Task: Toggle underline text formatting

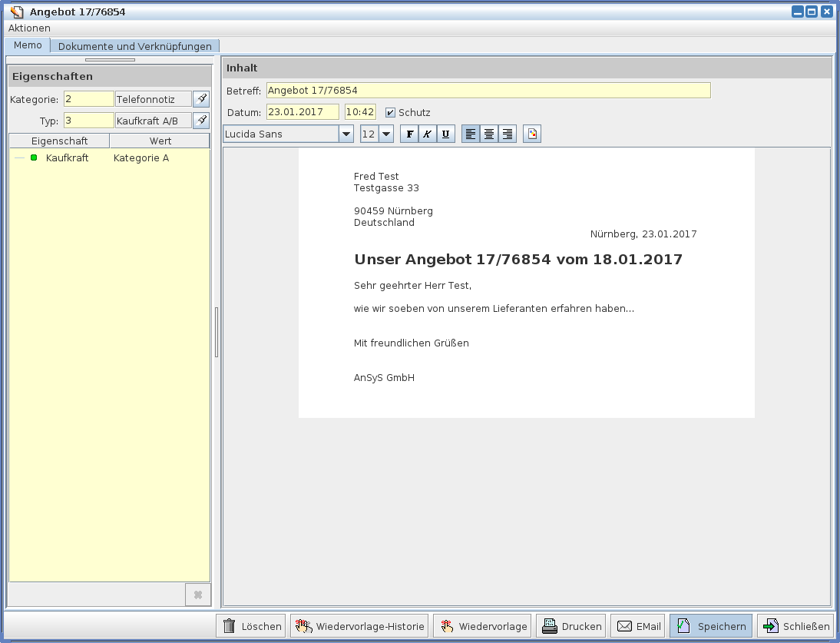Action: [446, 134]
